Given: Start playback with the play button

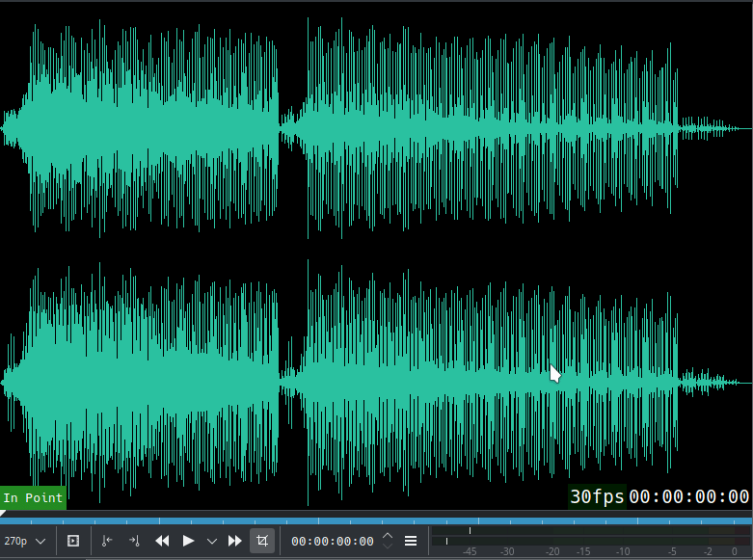Looking at the screenshot, I should 188,542.
